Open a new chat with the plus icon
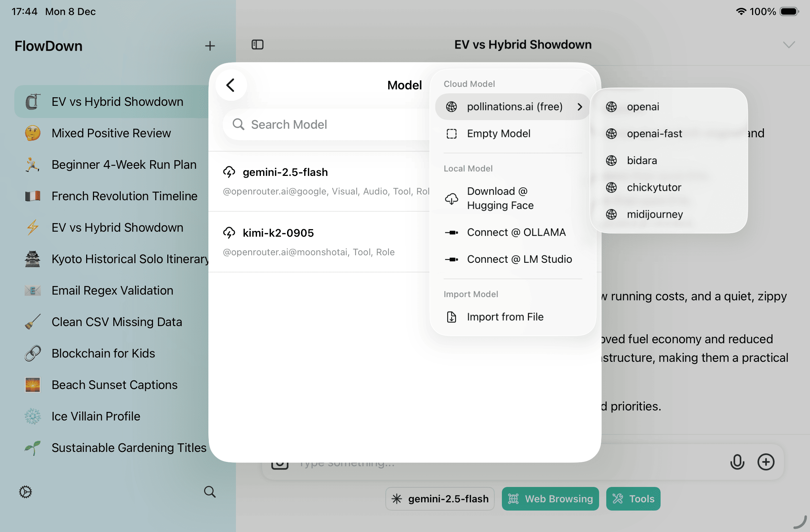810x532 pixels. pos(210,46)
